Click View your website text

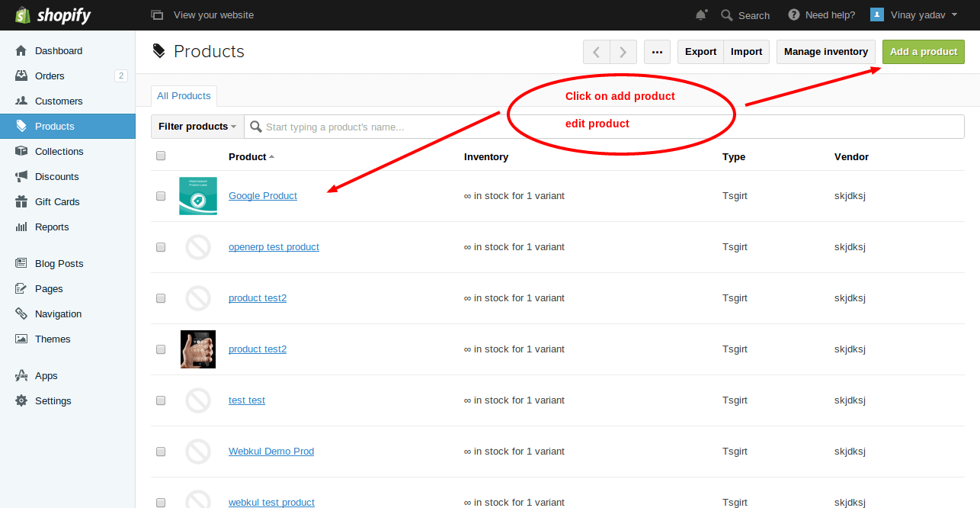(x=213, y=15)
